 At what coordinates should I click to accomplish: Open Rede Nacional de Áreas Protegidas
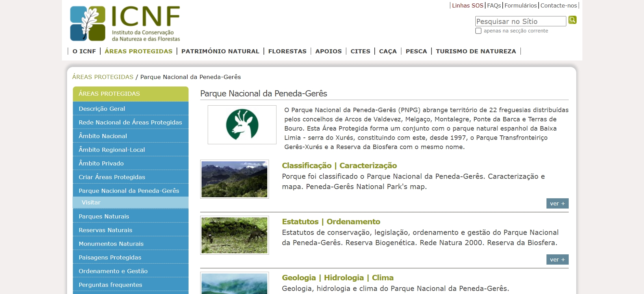click(131, 122)
